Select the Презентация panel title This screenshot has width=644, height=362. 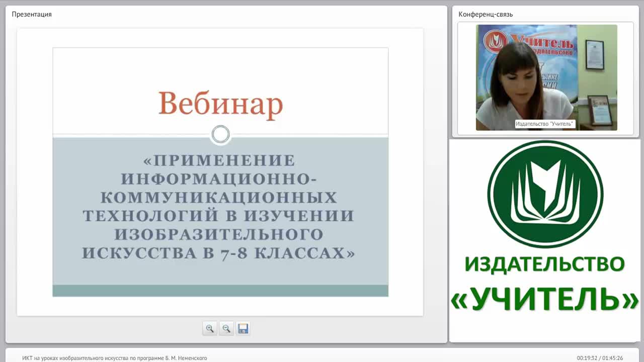pos(32,14)
